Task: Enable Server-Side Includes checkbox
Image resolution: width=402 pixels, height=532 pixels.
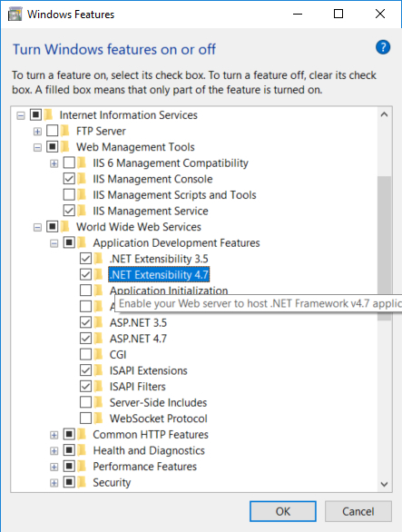Action: 86,402
